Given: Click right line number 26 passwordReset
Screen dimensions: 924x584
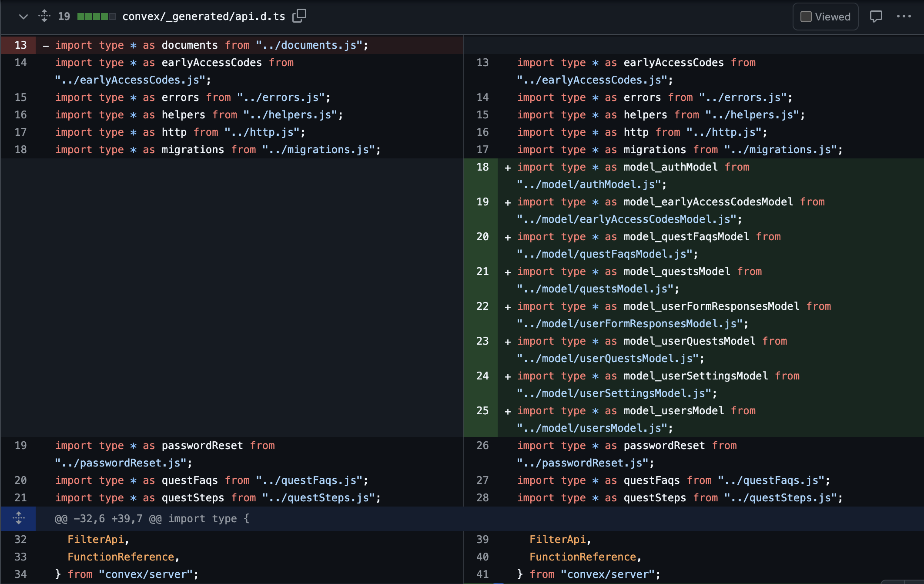Looking at the screenshot, I should tap(482, 446).
